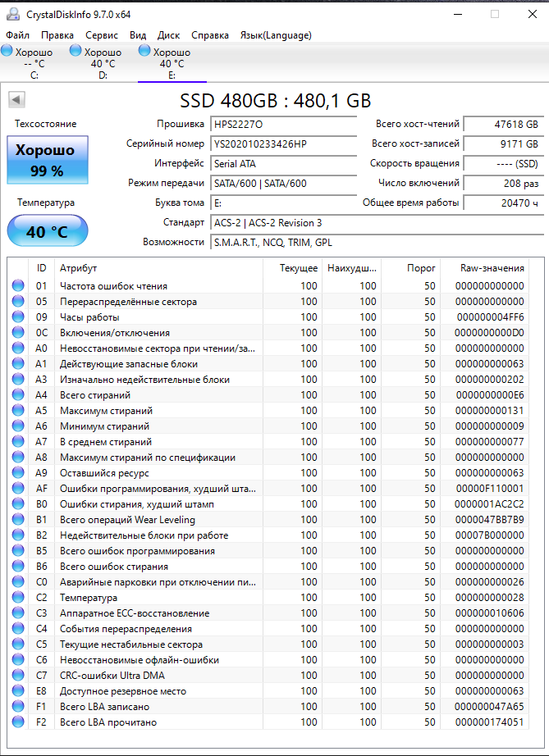Click the power-on hours value 20470 ч

tap(504, 203)
